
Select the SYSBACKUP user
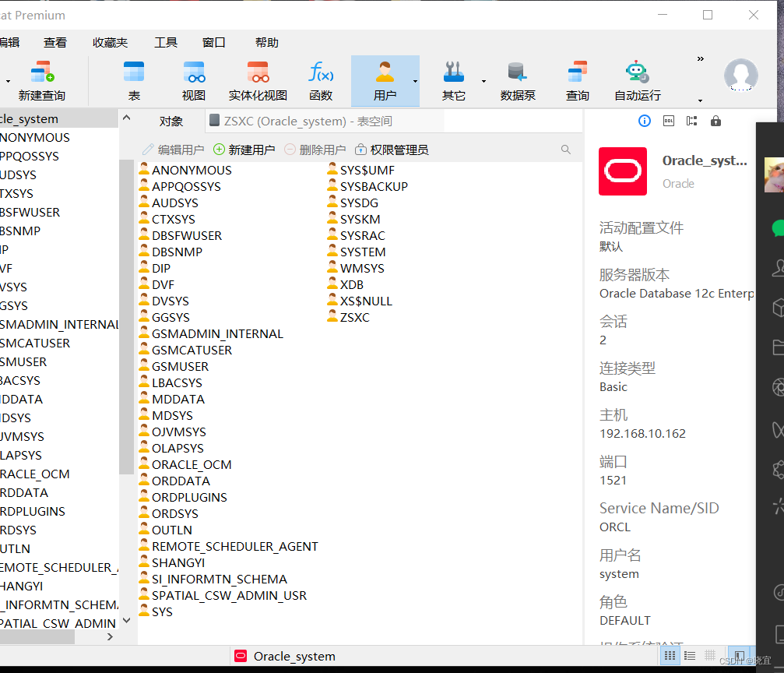367,187
